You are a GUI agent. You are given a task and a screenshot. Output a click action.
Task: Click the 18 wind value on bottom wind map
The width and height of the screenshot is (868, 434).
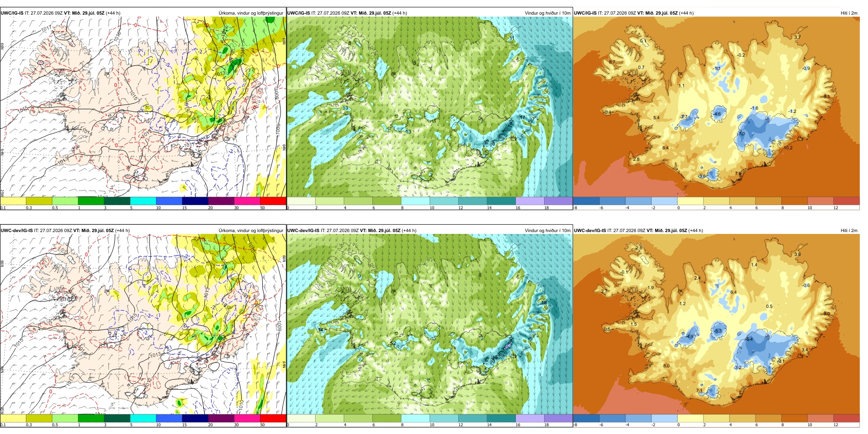click(544, 303)
